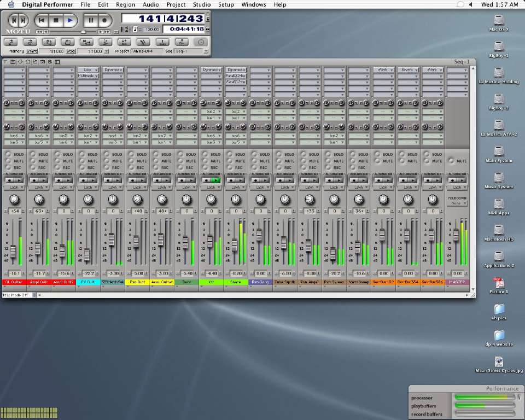Toggle the first Control Panel mode button
Viewport: 525px width, 420px height.
tap(11, 42)
